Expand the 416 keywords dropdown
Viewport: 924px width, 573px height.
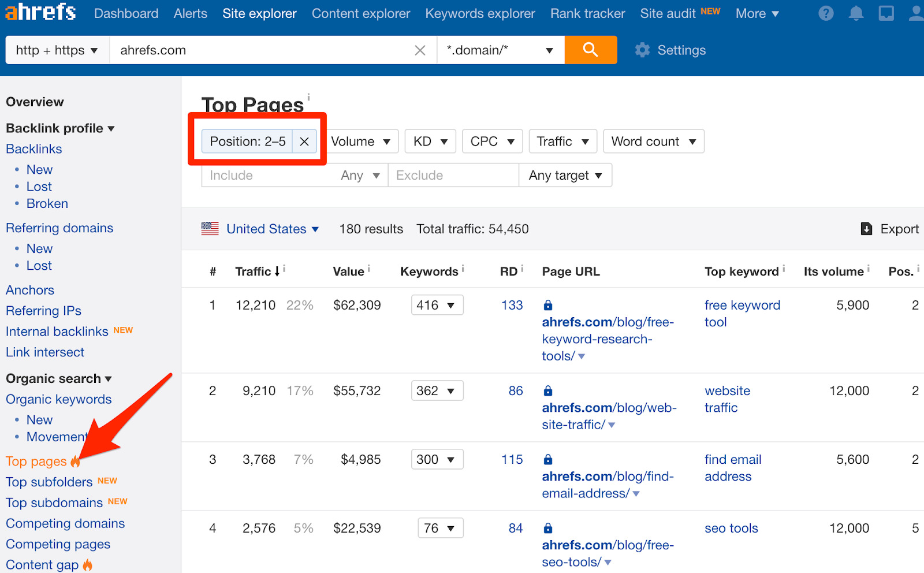point(437,305)
